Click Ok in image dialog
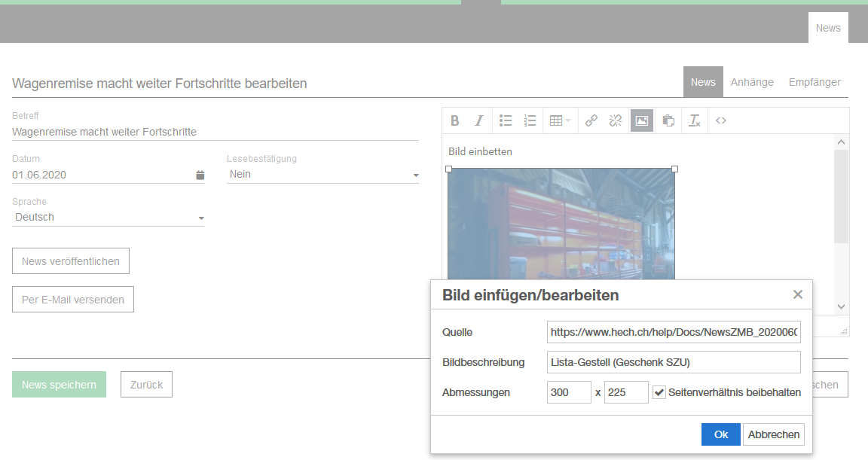The height and width of the screenshot is (460, 868). [x=721, y=434]
